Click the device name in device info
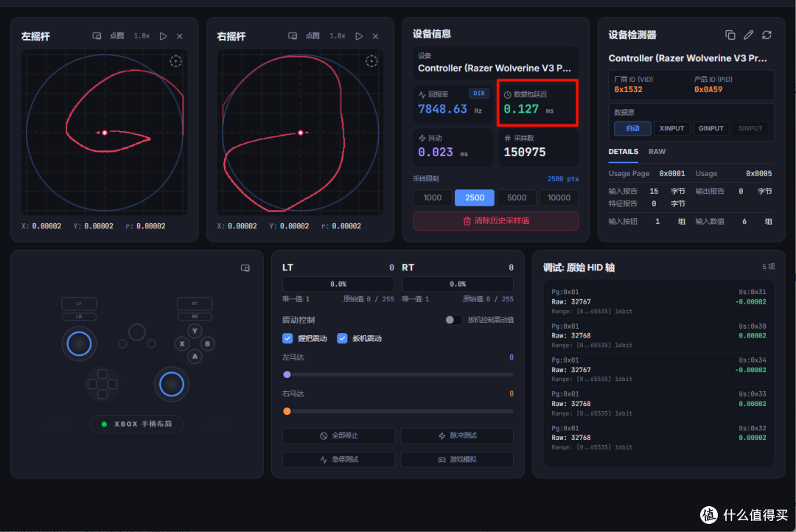 tap(495, 68)
